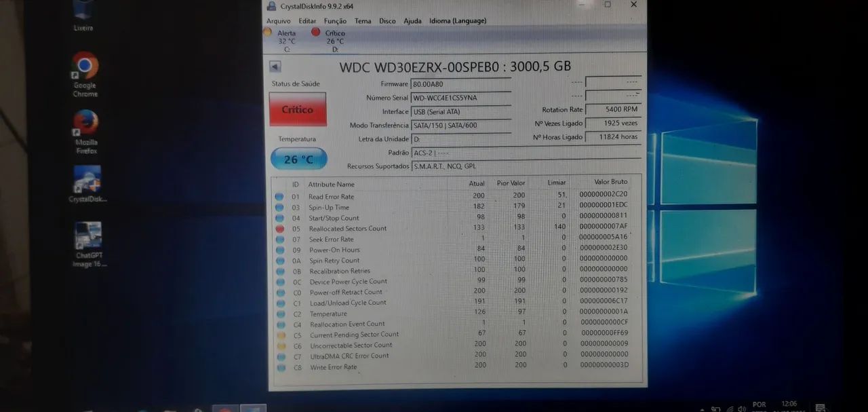The height and width of the screenshot is (412, 868).
Task: Click blue status icon for Device Power Cycle Count
Action: 279,282
